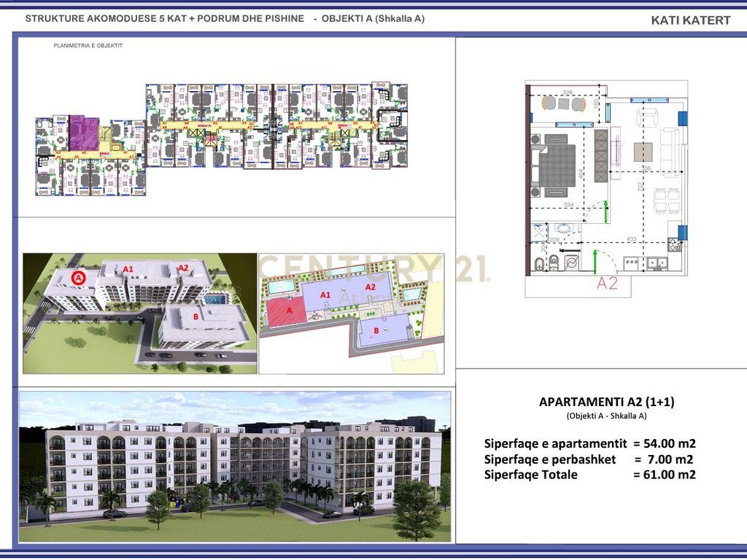
Task: Select the double kitchen sink symbol
Action: click(657, 264)
